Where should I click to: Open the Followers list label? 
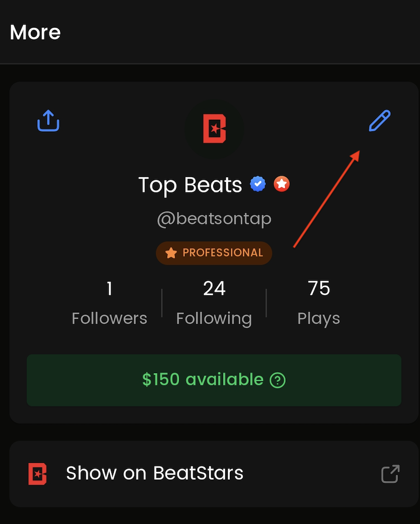point(109,318)
